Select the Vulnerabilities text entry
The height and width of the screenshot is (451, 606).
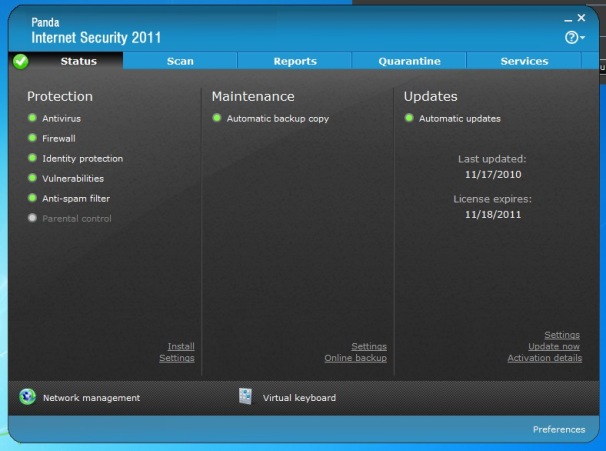[x=73, y=179]
